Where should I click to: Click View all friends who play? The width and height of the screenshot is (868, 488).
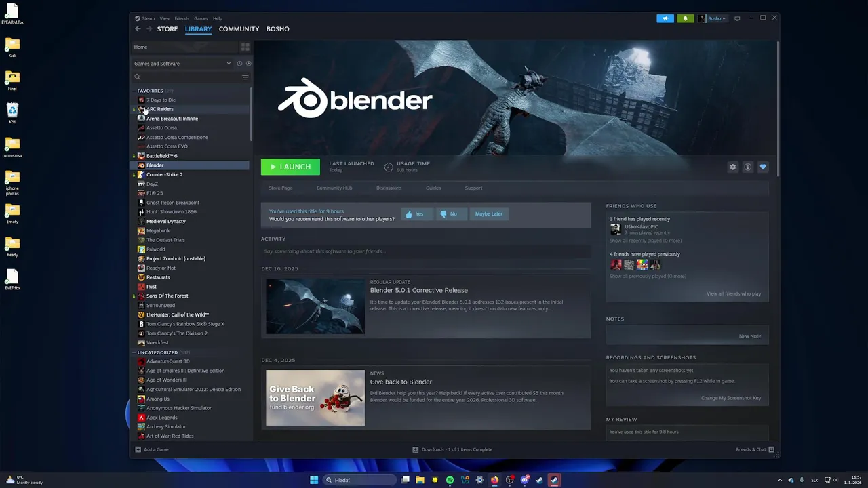coord(734,293)
